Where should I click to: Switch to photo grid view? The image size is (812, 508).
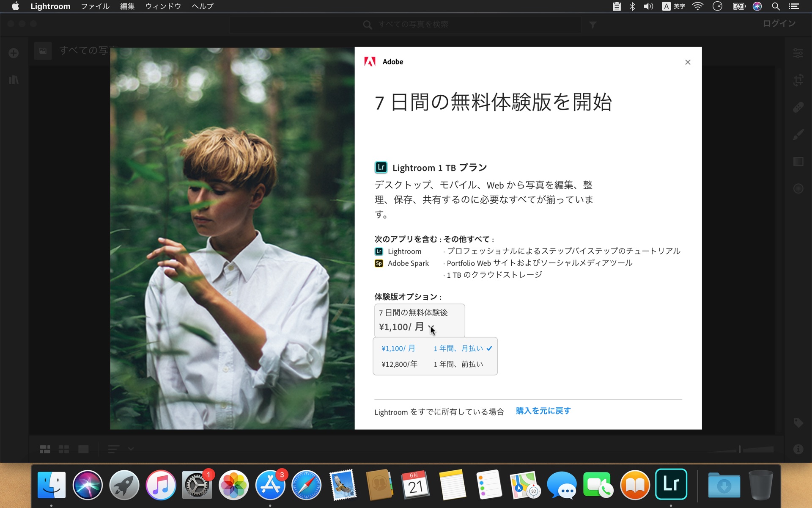point(45,449)
